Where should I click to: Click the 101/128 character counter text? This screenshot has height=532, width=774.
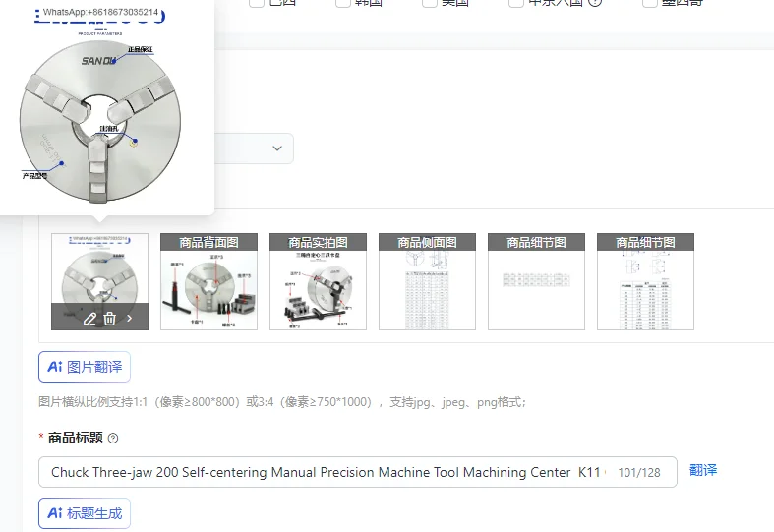click(638, 473)
